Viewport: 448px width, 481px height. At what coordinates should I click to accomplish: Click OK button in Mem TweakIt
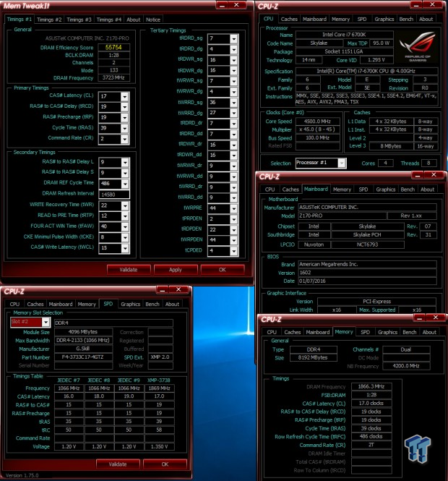click(x=223, y=270)
